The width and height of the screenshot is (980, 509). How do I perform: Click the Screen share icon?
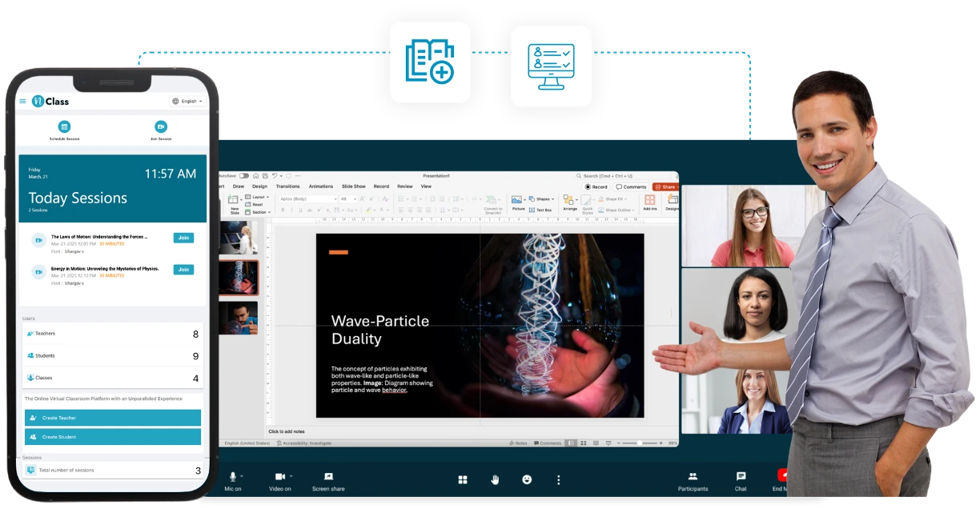pyautogui.click(x=328, y=480)
